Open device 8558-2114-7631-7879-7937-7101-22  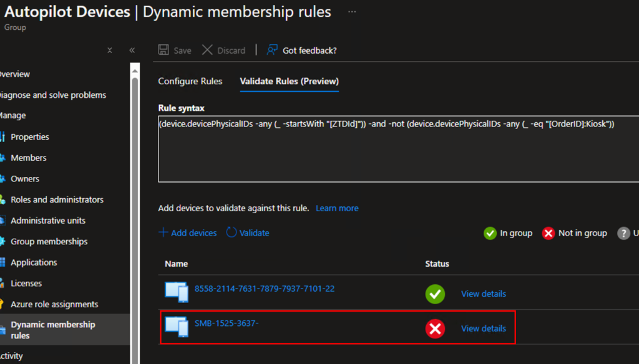tap(264, 289)
